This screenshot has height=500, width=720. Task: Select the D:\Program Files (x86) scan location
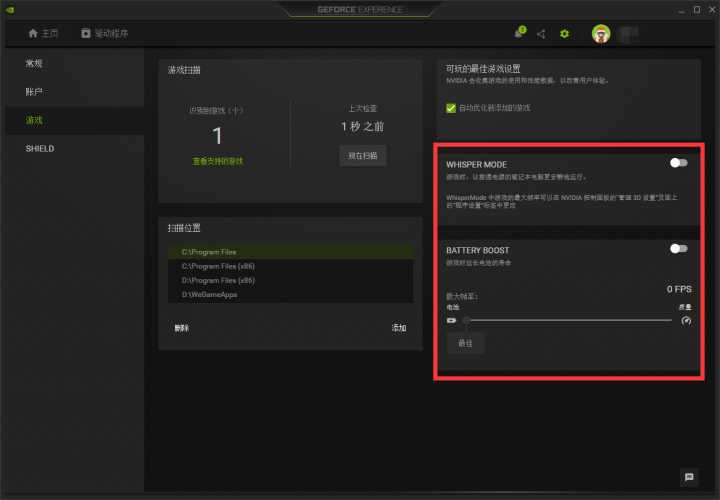click(291, 281)
